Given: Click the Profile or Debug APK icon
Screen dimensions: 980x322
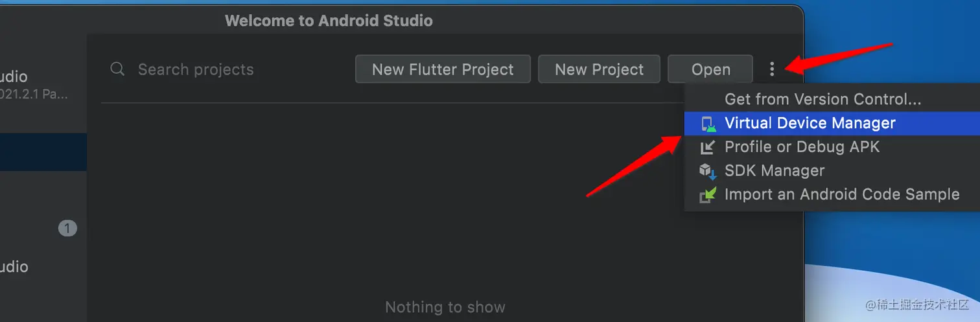Looking at the screenshot, I should 707,147.
